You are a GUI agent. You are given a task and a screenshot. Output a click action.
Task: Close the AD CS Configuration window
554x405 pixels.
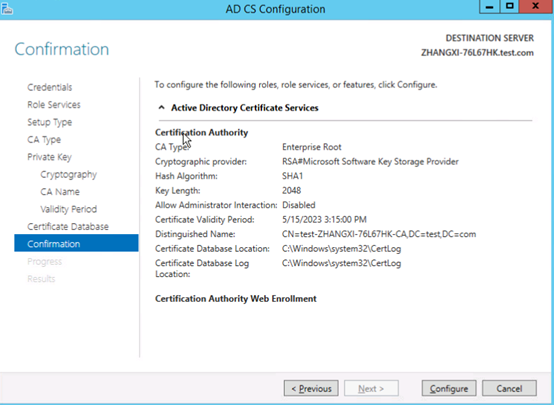(536, 6)
